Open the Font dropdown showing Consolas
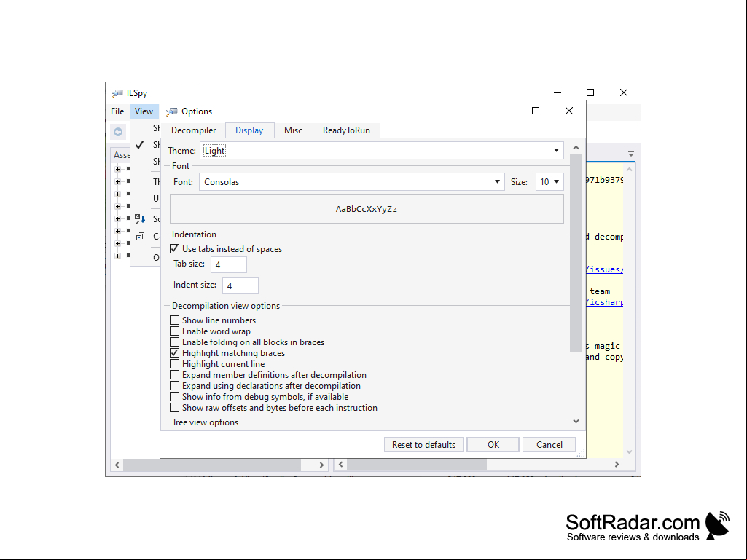This screenshot has height=560, width=747. coord(351,182)
